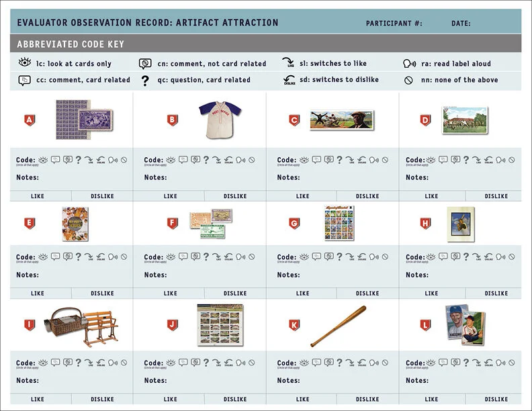This screenshot has width=532, height=411.
Task: Circle the 'read label aloud' icon in card B
Action: point(240,160)
